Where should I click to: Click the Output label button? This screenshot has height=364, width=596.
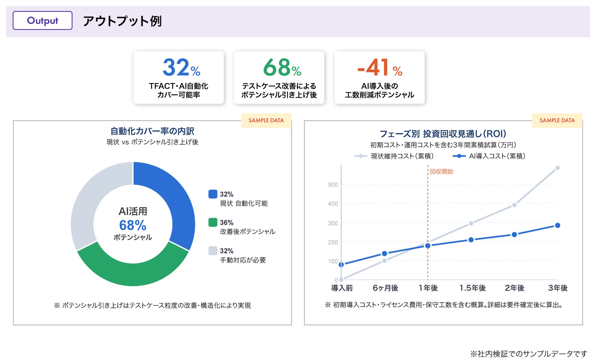[x=42, y=20]
